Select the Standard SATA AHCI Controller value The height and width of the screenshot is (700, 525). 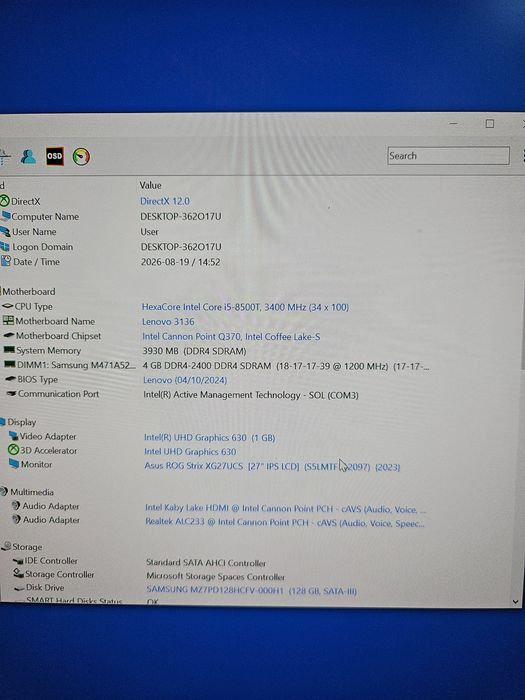(206, 563)
